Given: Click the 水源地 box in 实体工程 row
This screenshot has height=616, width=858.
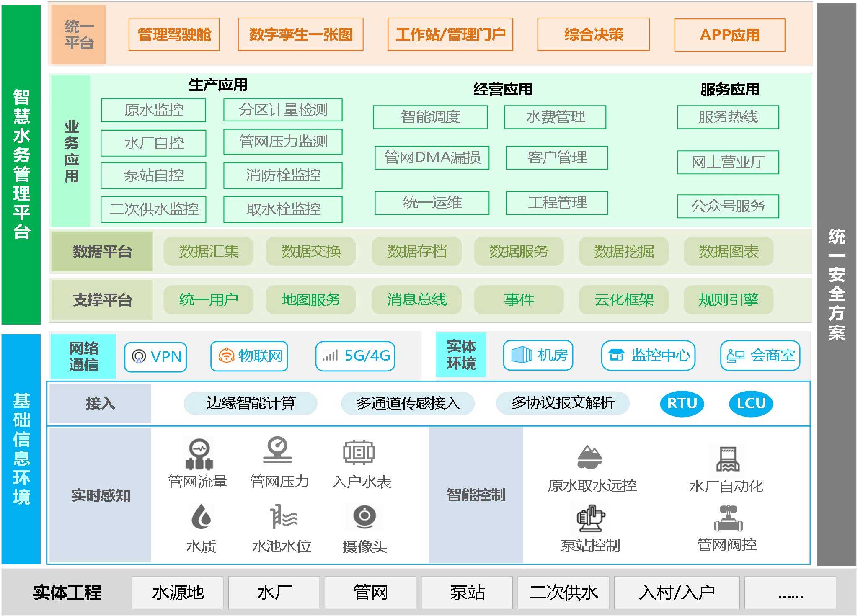Looking at the screenshot, I should [178, 593].
